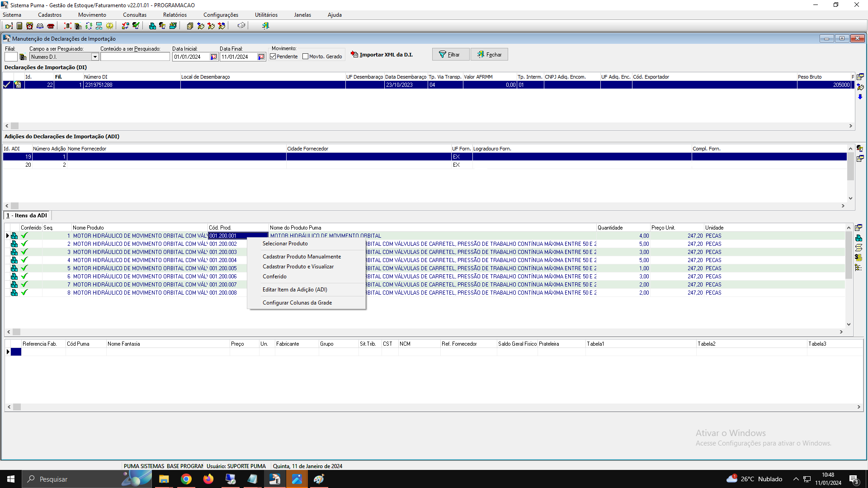Expand the Campo a ser Pesquisado dropdown
The height and width of the screenshot is (488, 868).
pyautogui.click(x=95, y=57)
